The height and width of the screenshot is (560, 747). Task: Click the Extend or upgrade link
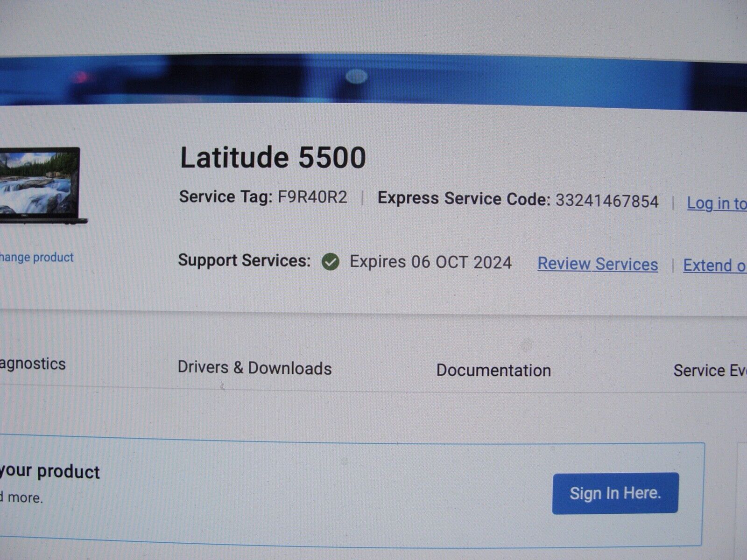pyautogui.click(x=715, y=265)
